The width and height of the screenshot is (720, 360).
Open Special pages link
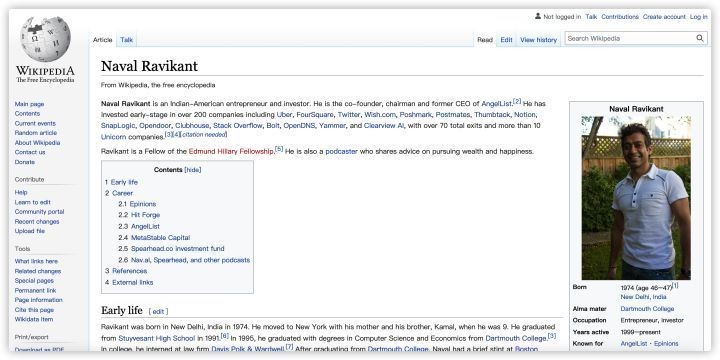click(x=34, y=281)
